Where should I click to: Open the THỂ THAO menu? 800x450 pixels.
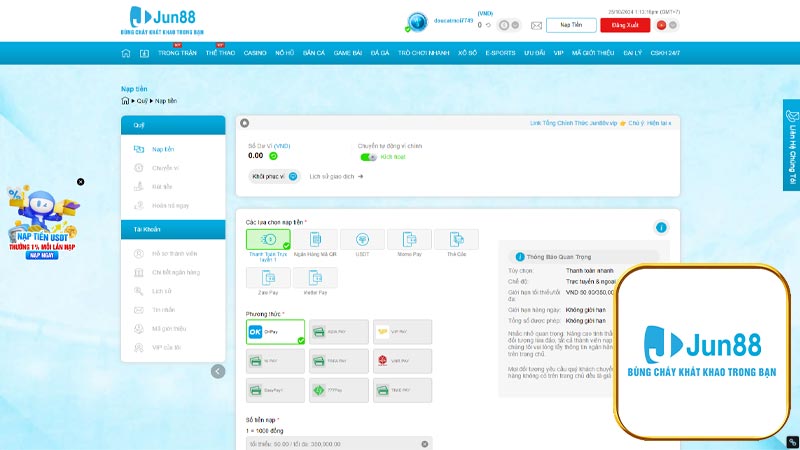[220, 53]
